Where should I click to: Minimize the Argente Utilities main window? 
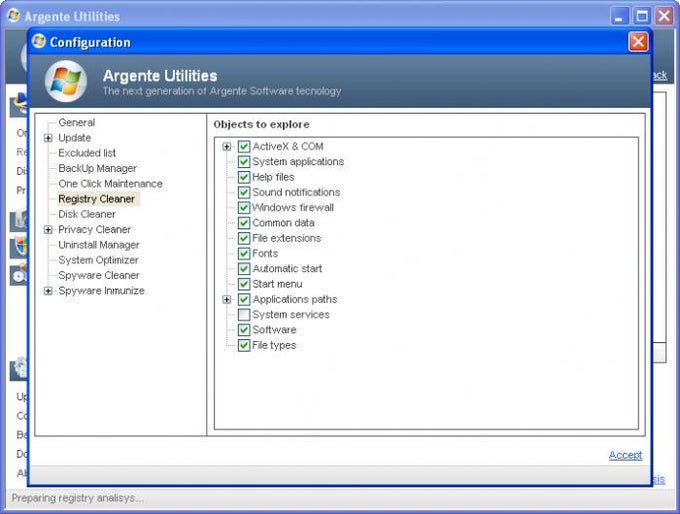(x=619, y=16)
